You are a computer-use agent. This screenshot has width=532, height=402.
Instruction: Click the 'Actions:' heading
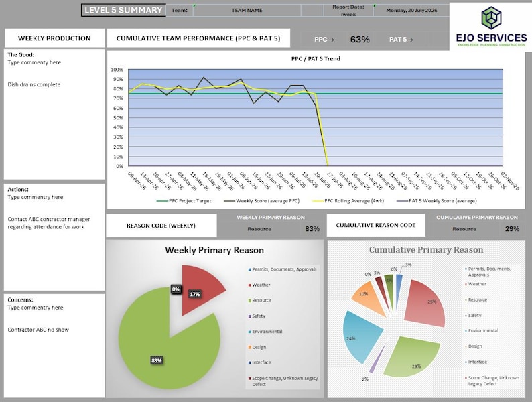tap(18, 190)
